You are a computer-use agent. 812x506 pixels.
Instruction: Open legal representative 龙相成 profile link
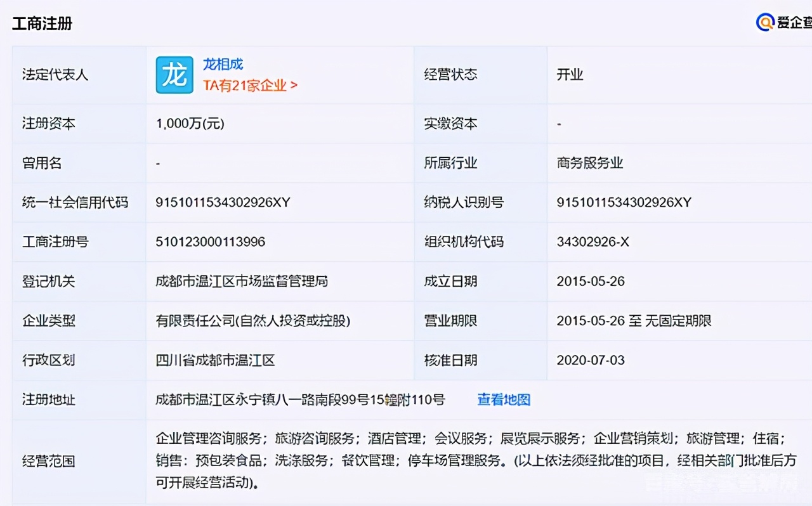click(x=221, y=63)
